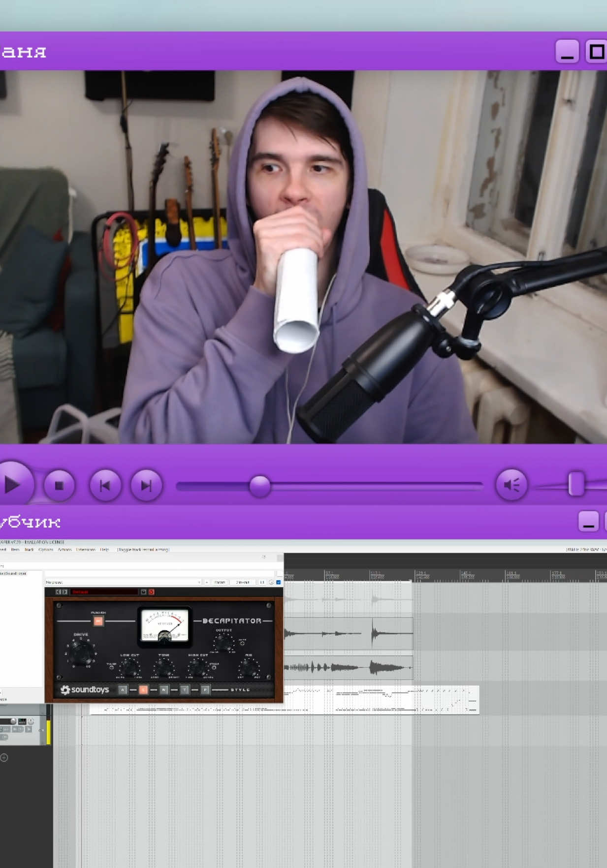Click the 2 in/out routing button
This screenshot has width=607, height=868.
click(242, 582)
